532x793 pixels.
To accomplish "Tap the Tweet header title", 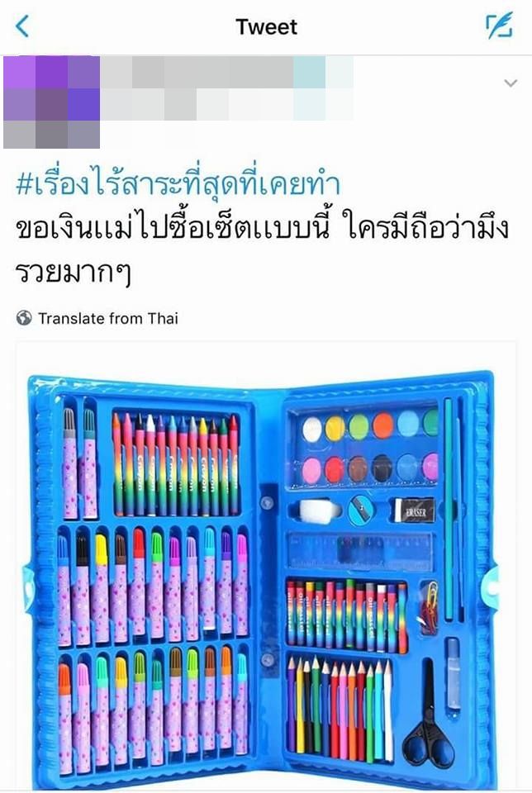I will coord(266,26).
